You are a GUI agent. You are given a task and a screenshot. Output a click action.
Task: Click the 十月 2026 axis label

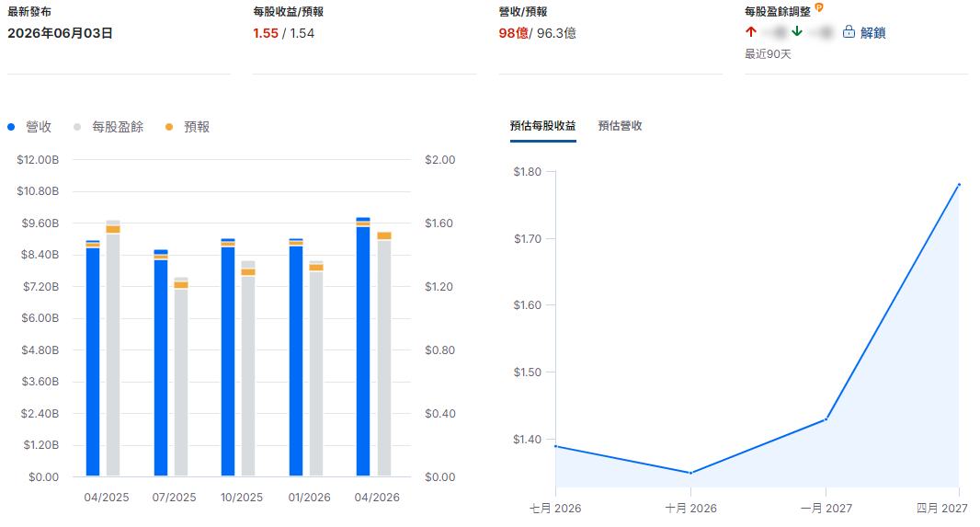[x=690, y=509]
